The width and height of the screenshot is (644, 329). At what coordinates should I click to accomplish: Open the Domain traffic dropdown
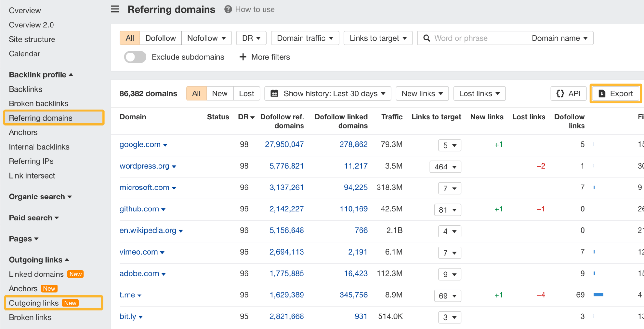(x=304, y=38)
